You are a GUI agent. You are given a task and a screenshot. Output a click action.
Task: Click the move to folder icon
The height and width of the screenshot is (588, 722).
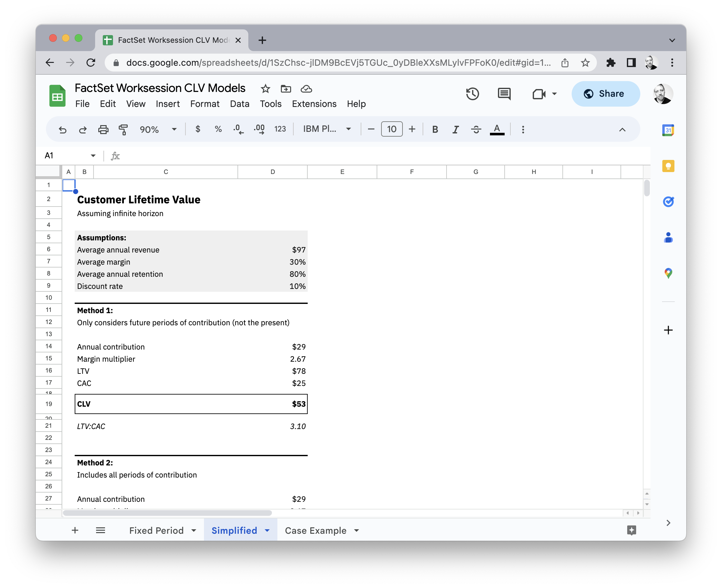tap(286, 89)
